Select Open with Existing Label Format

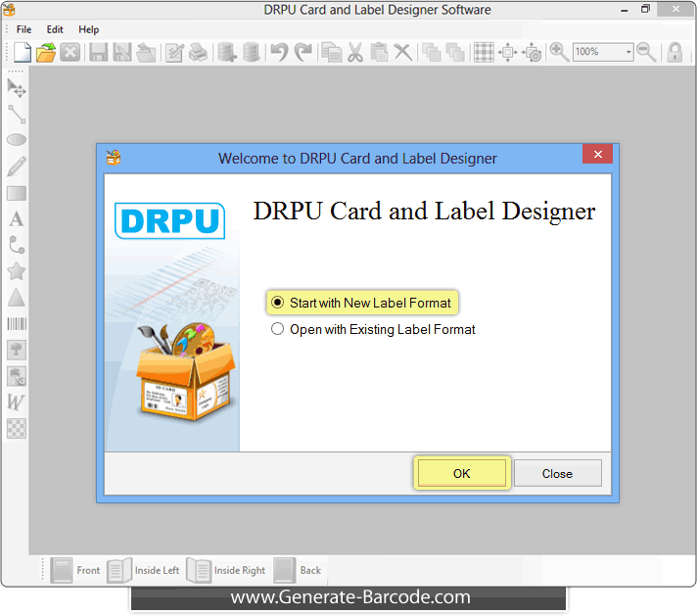(373, 330)
